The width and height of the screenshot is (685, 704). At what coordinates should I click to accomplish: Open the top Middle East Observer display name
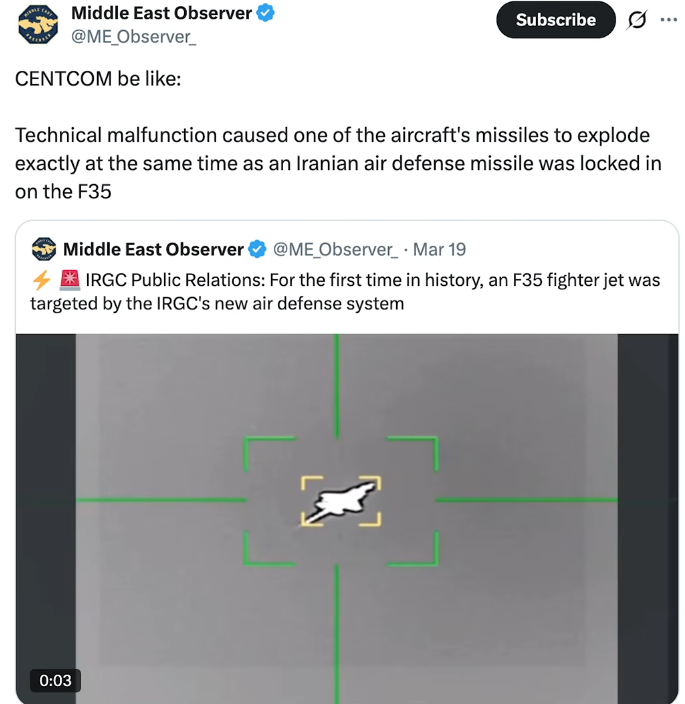click(x=161, y=14)
